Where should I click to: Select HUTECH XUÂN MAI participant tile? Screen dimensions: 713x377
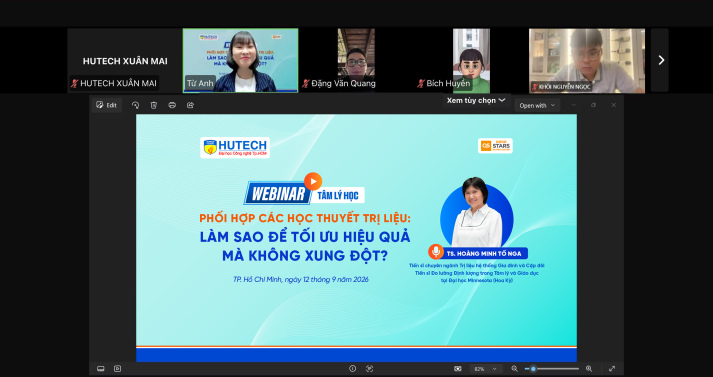(125, 60)
